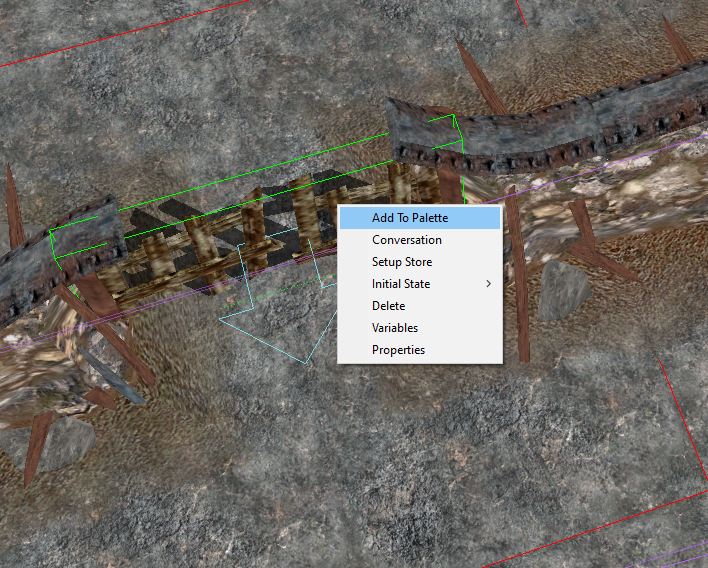
Task: Click empty rocky ground below the menu
Action: pyautogui.click(x=420, y=450)
